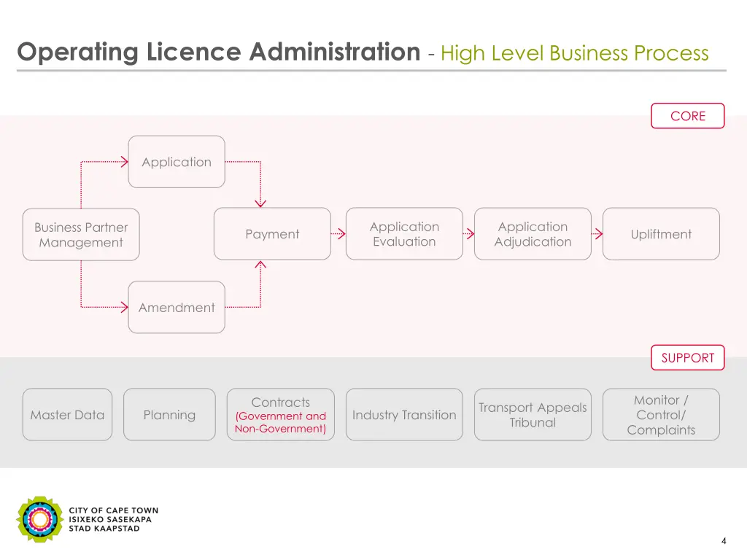Click the Payment process box
The height and width of the screenshot is (560, 747).
272,234
